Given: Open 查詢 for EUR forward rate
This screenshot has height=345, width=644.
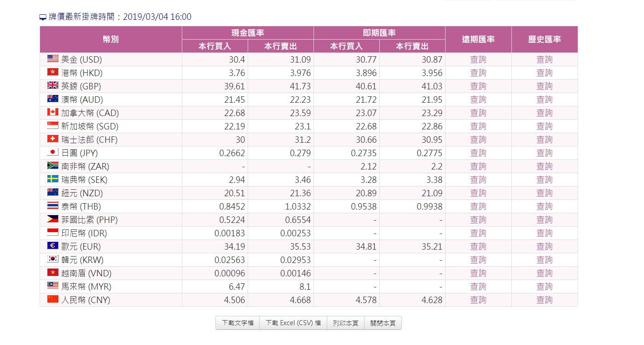Looking at the screenshot, I should click(478, 246).
